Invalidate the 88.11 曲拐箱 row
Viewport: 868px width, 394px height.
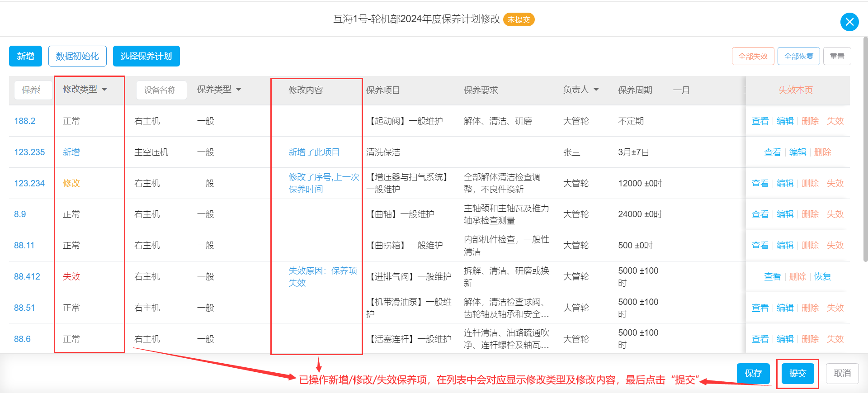point(835,245)
